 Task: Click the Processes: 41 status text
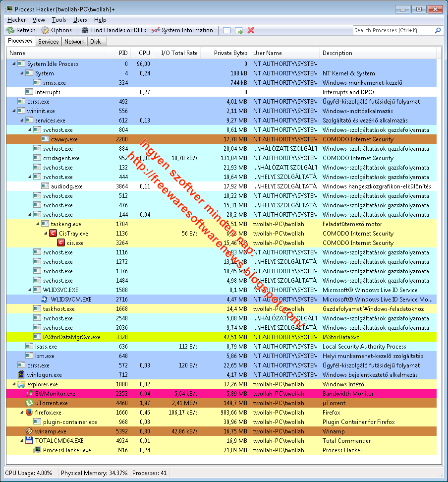click(x=149, y=473)
